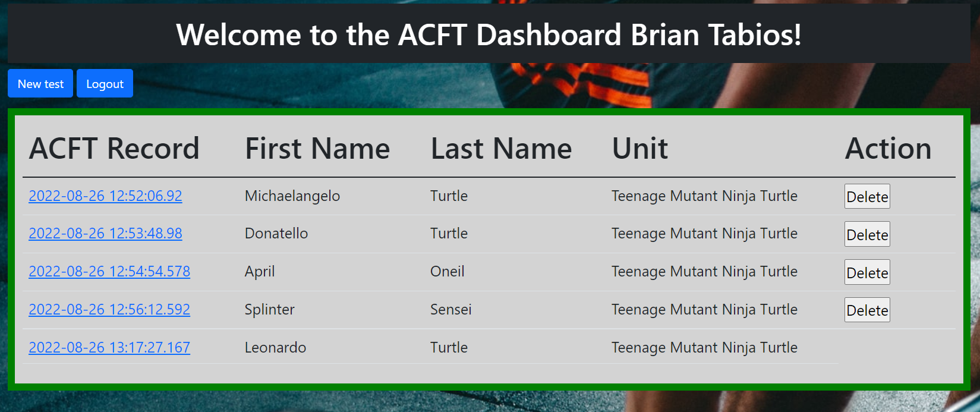Viewport: 980px width, 412px height.
Task: Delete April Oneil's ACFT record
Action: [x=866, y=272]
